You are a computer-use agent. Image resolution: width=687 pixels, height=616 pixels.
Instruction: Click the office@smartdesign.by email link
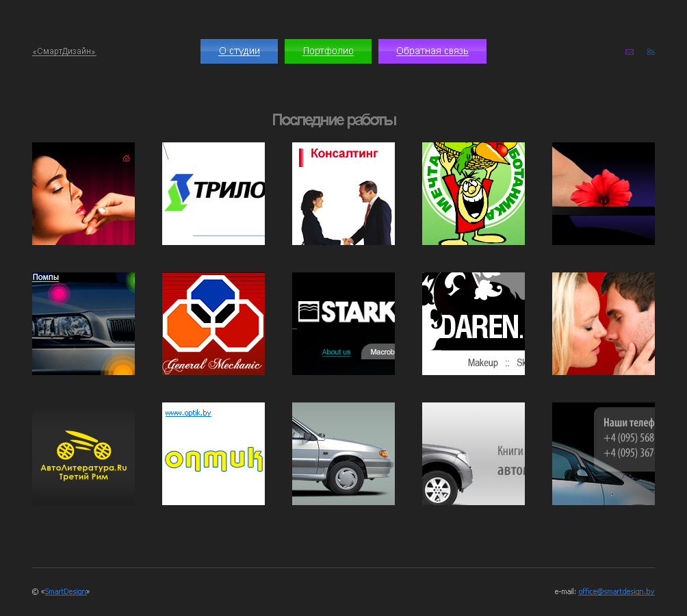(x=616, y=591)
